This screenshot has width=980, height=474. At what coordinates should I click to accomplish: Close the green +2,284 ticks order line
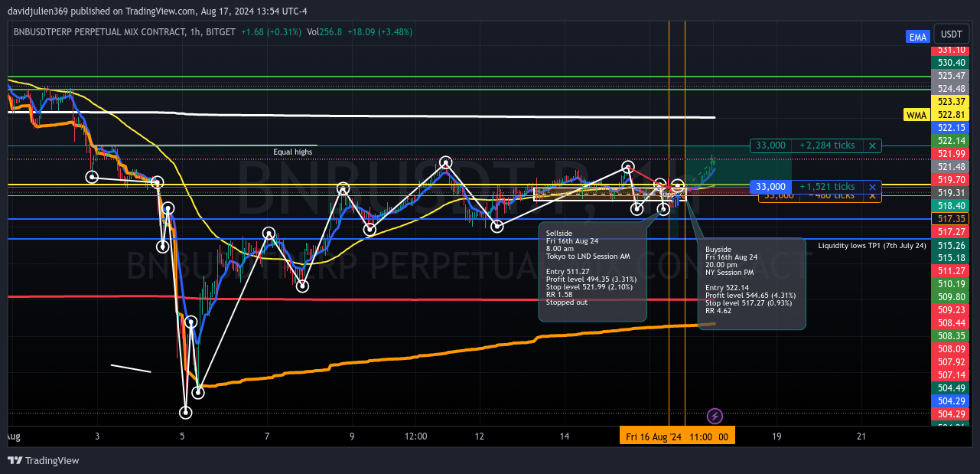coord(872,145)
